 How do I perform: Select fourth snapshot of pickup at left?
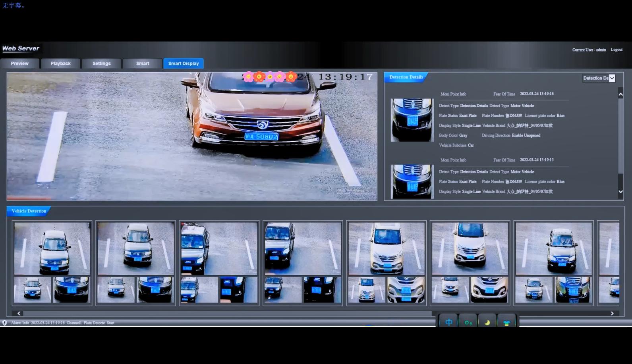pos(303,248)
